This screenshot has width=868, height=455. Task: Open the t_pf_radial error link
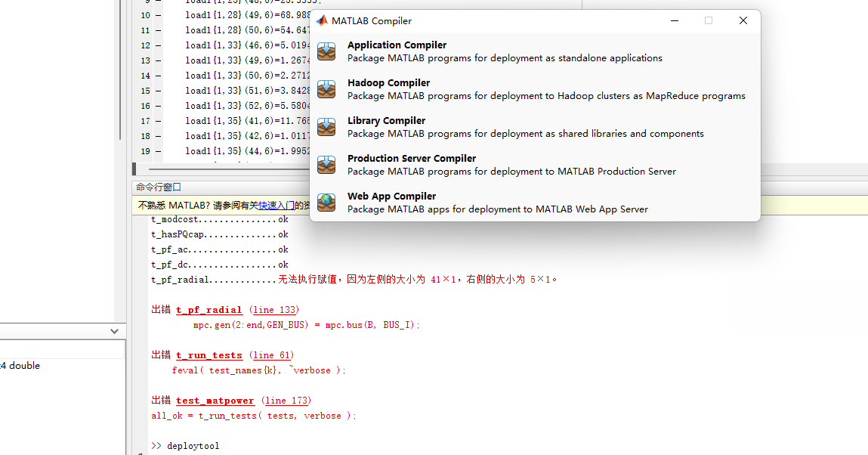[x=209, y=310]
